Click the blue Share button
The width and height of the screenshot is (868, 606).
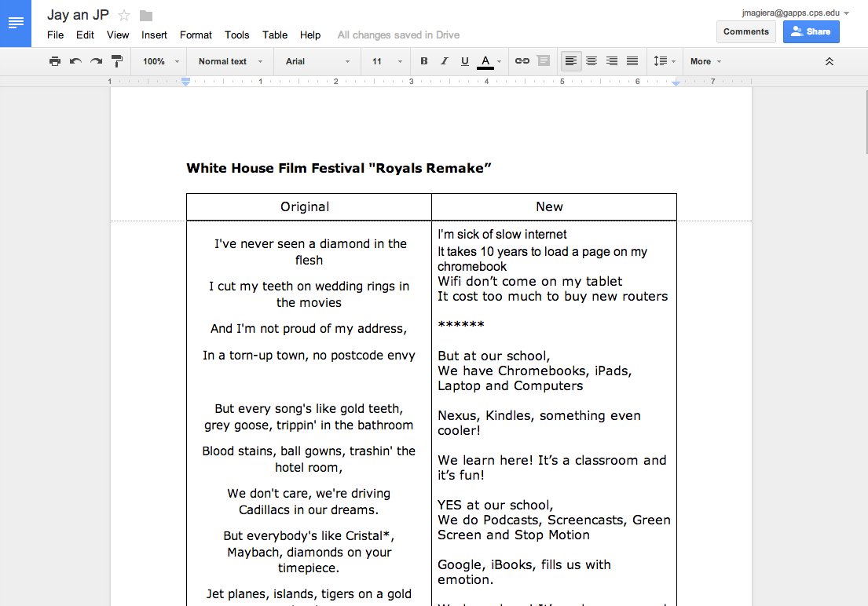coord(811,31)
